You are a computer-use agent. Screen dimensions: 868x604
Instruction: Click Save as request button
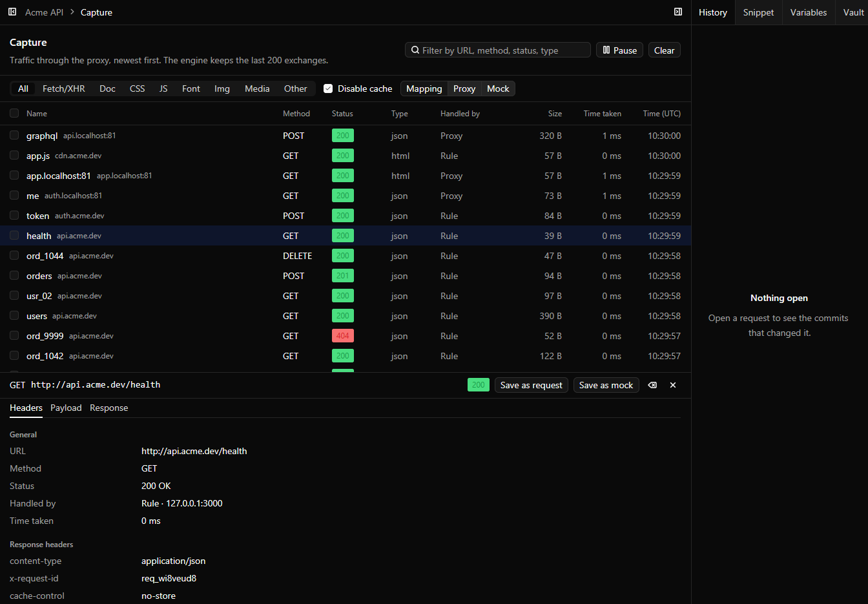(x=532, y=385)
